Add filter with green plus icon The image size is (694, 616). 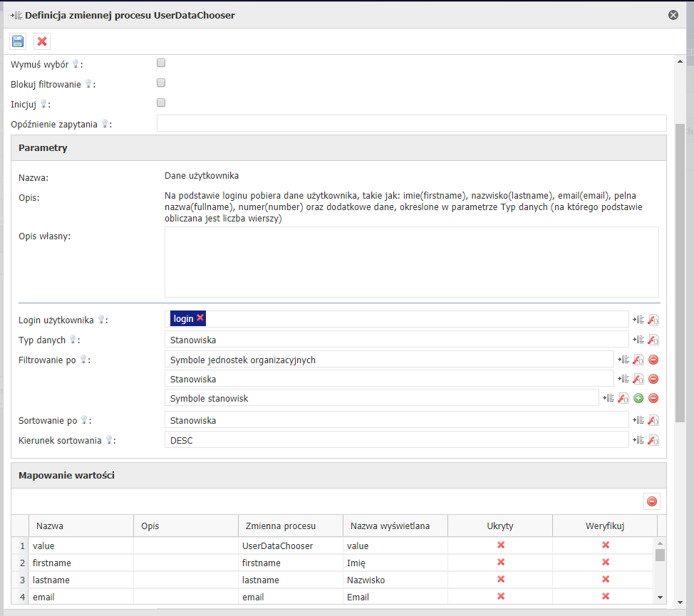(638, 399)
